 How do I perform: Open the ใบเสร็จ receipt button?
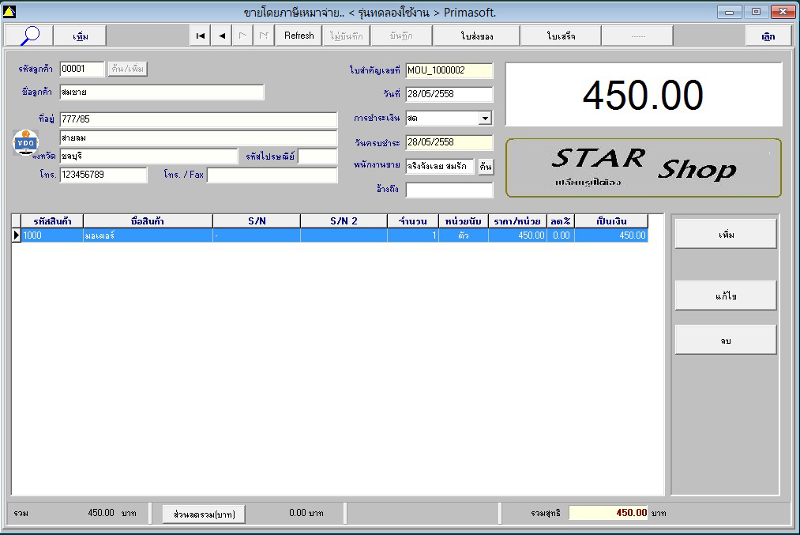[x=561, y=36]
